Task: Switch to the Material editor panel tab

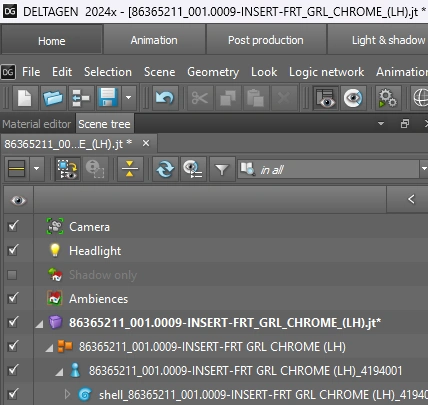Action: point(36,124)
